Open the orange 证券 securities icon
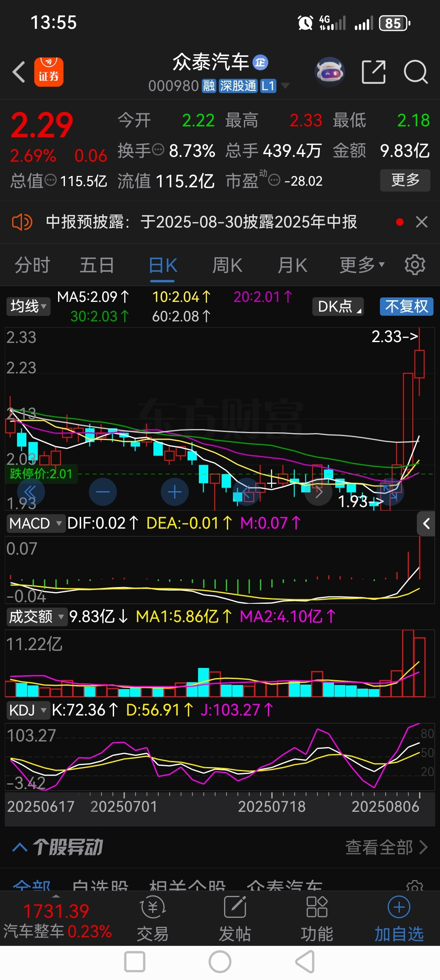The height and width of the screenshot is (980, 440). (x=49, y=72)
